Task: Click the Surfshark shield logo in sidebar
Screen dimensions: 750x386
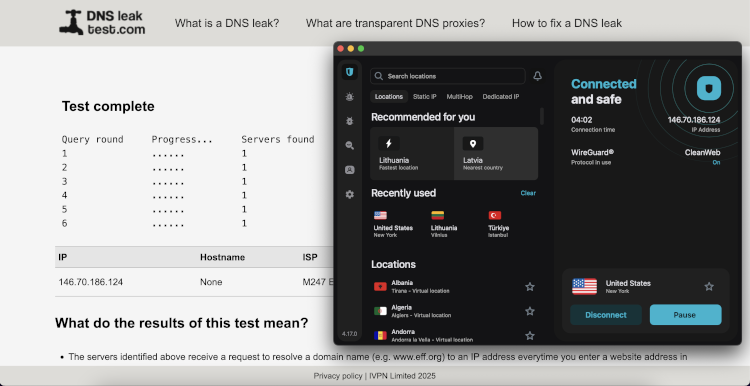Action: coord(350,72)
